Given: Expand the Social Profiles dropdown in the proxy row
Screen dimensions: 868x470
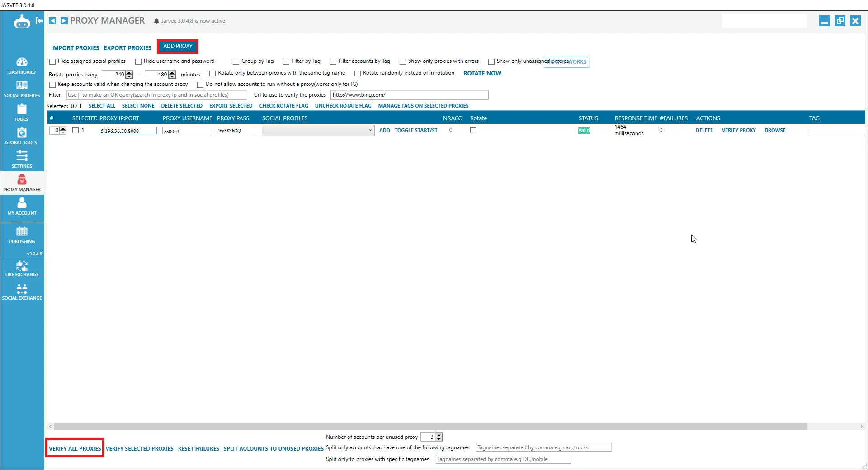Looking at the screenshot, I should [x=370, y=130].
